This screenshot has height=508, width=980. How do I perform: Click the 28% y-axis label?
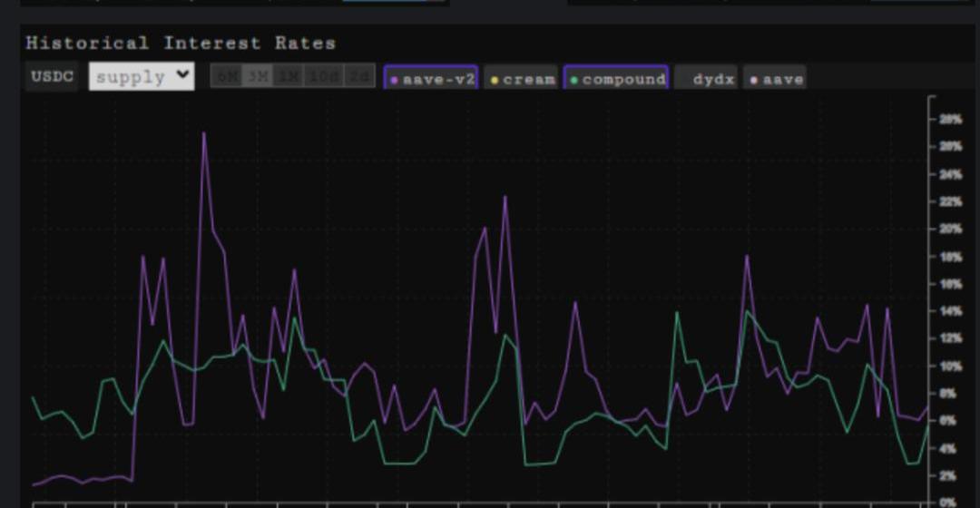(x=950, y=119)
